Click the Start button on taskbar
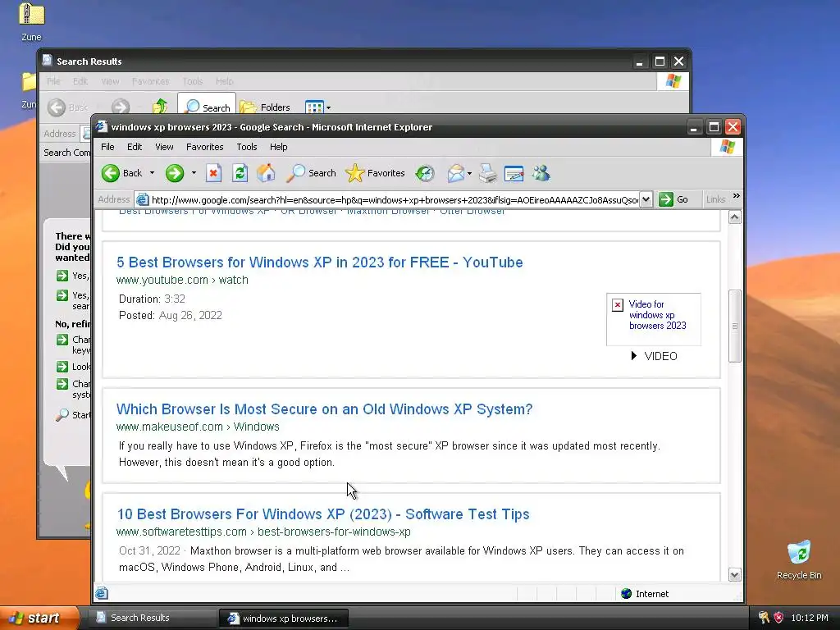 pyautogui.click(x=39, y=618)
